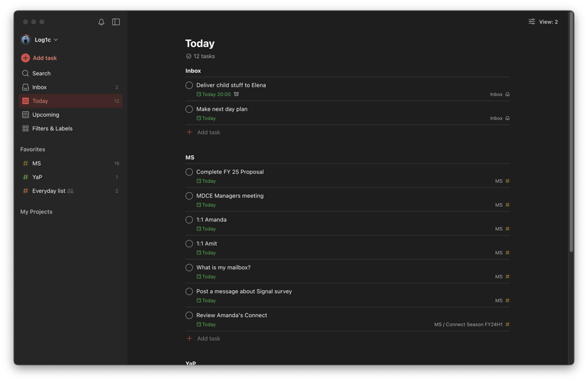
Task: Check off 'Complete FY 25 Proposal'
Action: pyautogui.click(x=189, y=172)
